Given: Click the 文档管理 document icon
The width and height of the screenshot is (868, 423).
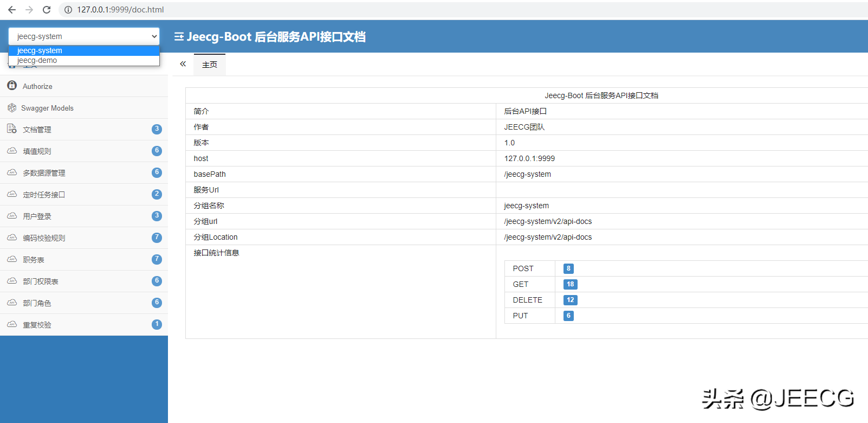Looking at the screenshot, I should pyautogui.click(x=12, y=129).
